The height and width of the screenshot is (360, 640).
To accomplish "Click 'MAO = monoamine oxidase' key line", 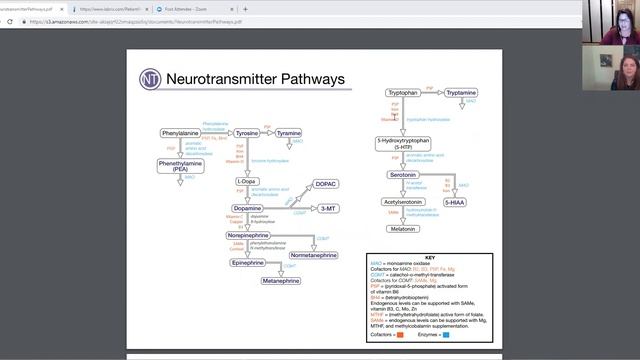I will tap(400, 264).
